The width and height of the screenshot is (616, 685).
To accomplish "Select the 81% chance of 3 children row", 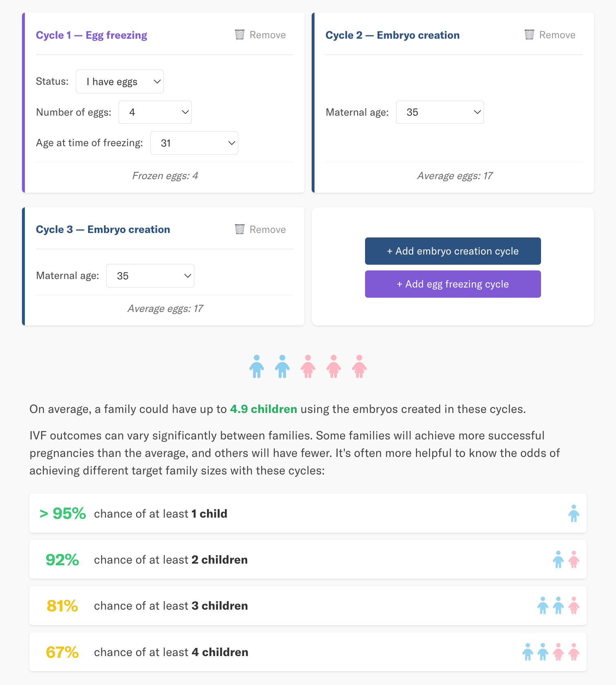I will 308,606.
